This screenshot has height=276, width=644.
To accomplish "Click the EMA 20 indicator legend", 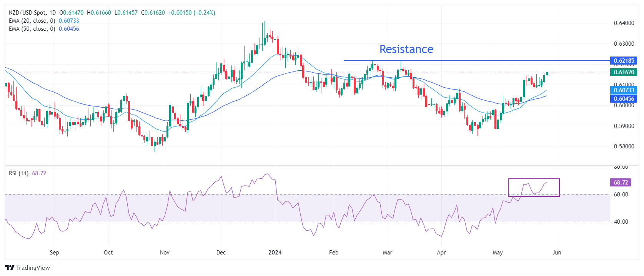I will click(x=32, y=21).
